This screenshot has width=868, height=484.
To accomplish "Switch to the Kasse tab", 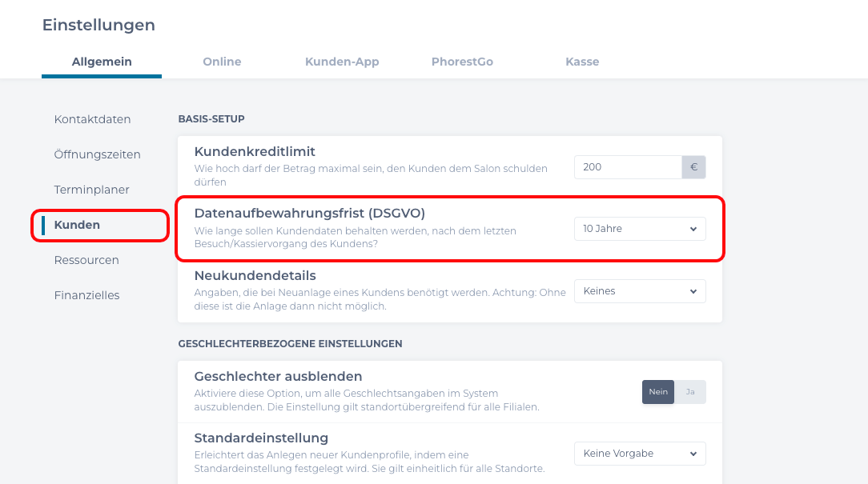I will (x=582, y=62).
